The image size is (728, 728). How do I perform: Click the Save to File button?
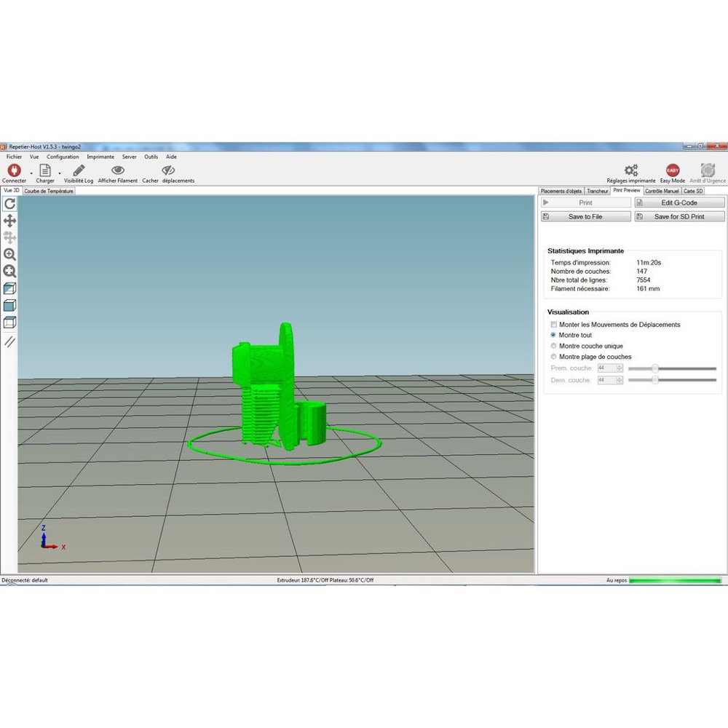coord(586,217)
